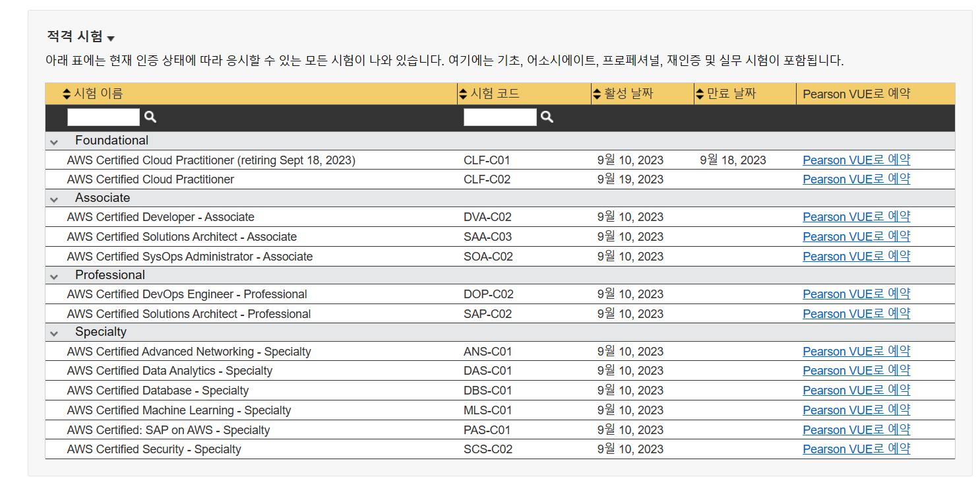Viewport: 980px width, 477px height.
Task: Open Pearson VUE booking for DAS-C01
Action: click(856, 371)
